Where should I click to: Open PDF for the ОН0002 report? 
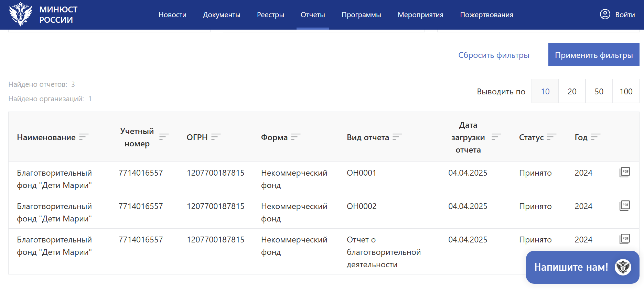(x=624, y=206)
